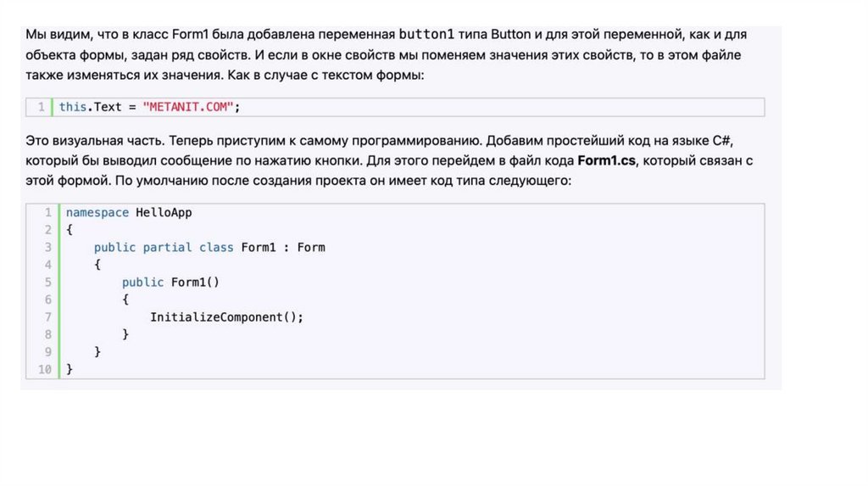868x487 pixels.
Task: Click line number 10 in the namespace code block
Action: 45,369
